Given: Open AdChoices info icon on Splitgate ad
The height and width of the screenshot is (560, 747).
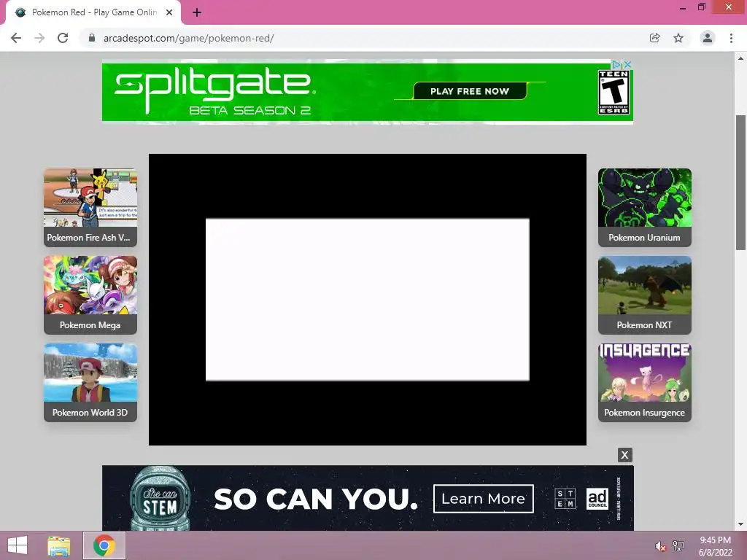Looking at the screenshot, I should point(617,64).
